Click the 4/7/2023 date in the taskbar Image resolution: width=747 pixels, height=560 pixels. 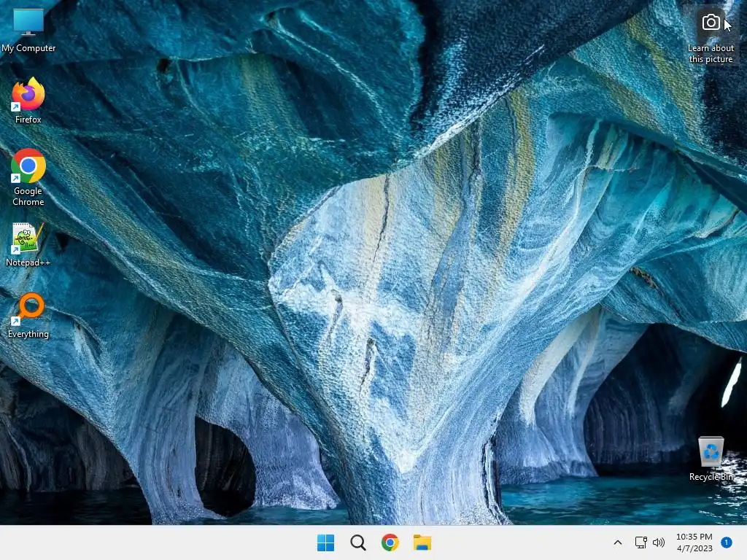(694, 548)
